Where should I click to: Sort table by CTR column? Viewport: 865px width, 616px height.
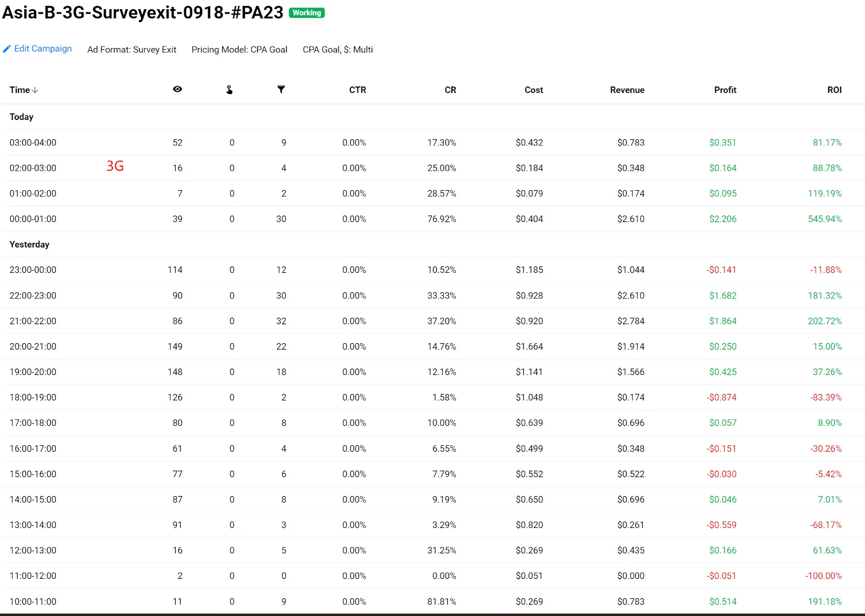[x=357, y=90]
